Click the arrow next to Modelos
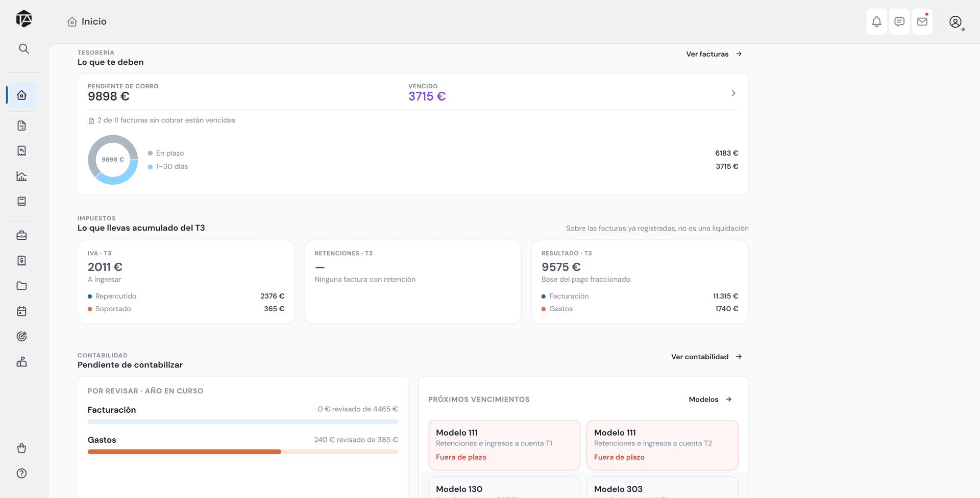Screen dimensions: 980x498 tap(728, 400)
